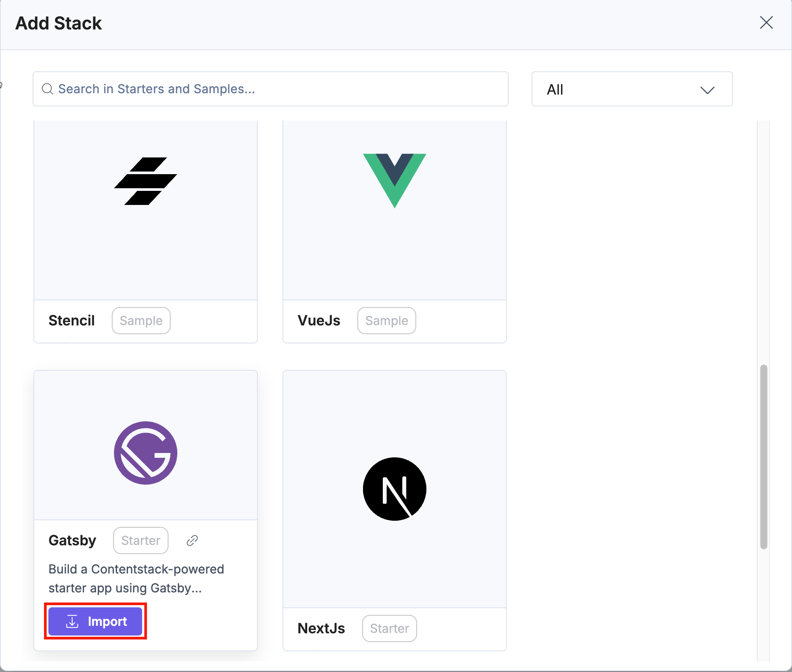Click the vertical scrollbar thumb
Viewport: 792px width, 672px height.
[x=764, y=457]
